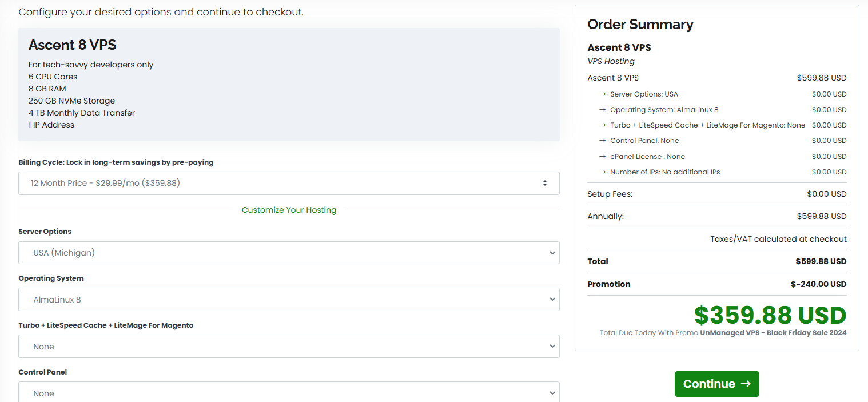Screen dimensions: 868x402
Task: Click the "Operating System" field label
Action: pos(51,278)
